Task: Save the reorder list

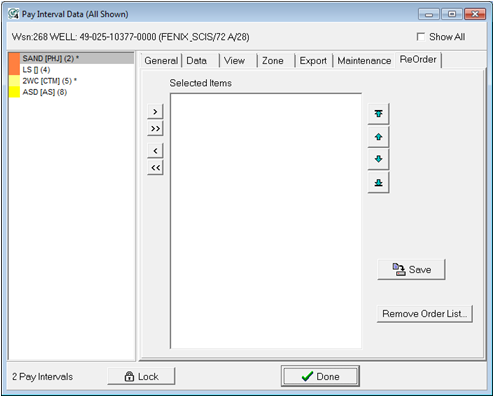Action: tap(411, 269)
